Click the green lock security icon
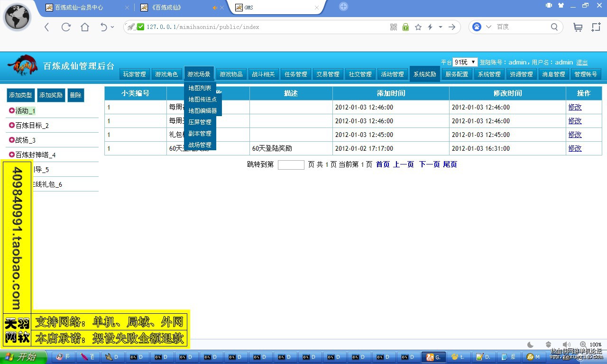Image resolution: width=607 pixels, height=364 pixels. tap(406, 27)
